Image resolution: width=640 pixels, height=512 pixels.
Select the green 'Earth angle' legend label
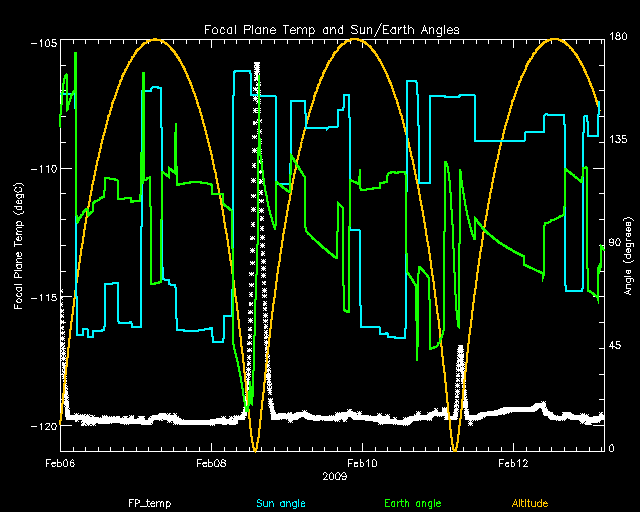411,503
